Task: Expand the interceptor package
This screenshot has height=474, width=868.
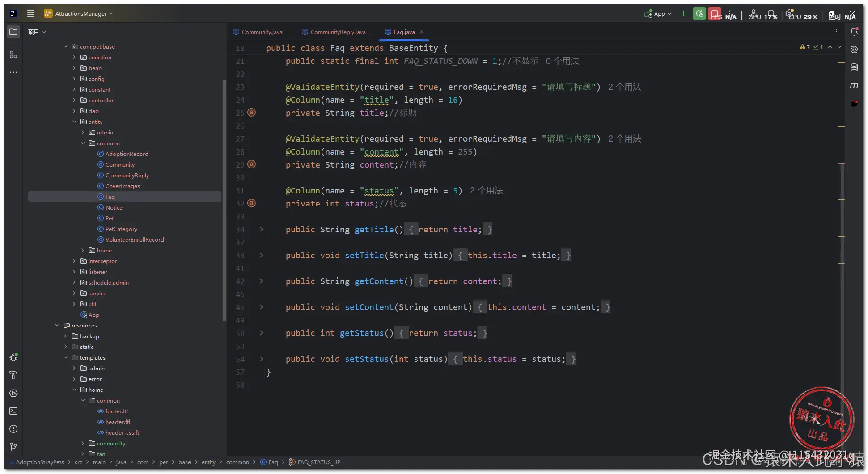Action: point(74,261)
